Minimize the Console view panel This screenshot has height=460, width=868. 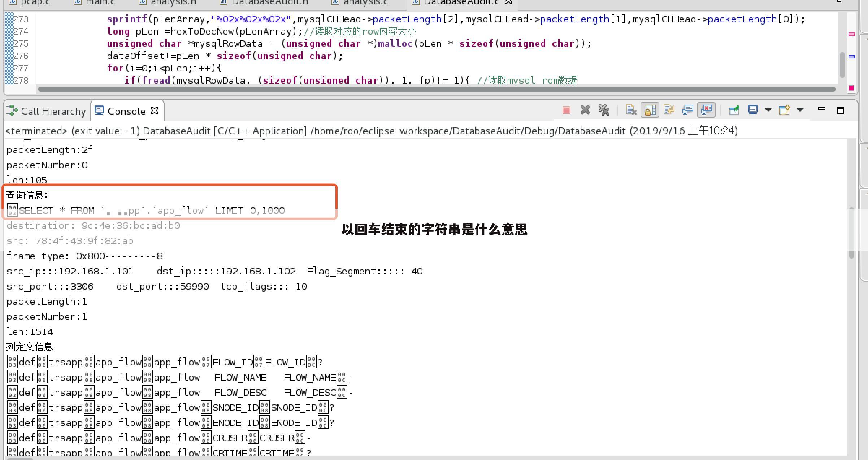[x=822, y=109]
